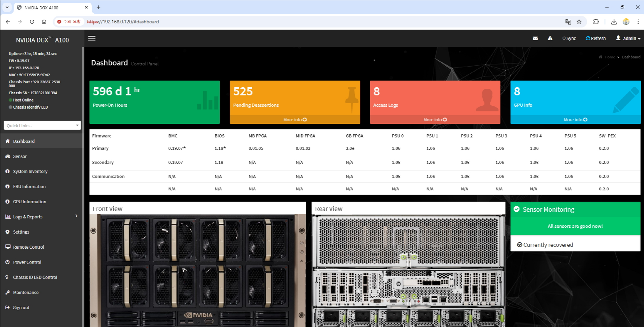Viewport: 644px width, 327px height.
Task: Click the Front View chassis image
Action: pyautogui.click(x=198, y=271)
